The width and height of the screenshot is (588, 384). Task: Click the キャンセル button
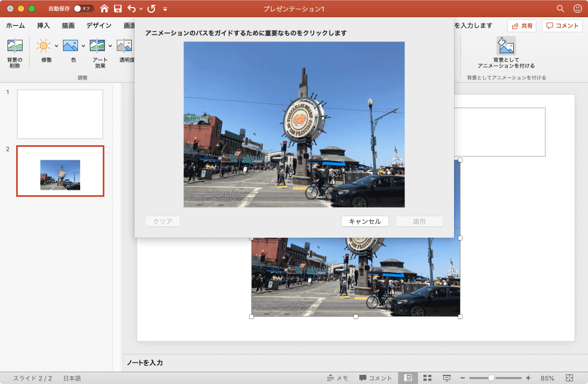pos(365,221)
